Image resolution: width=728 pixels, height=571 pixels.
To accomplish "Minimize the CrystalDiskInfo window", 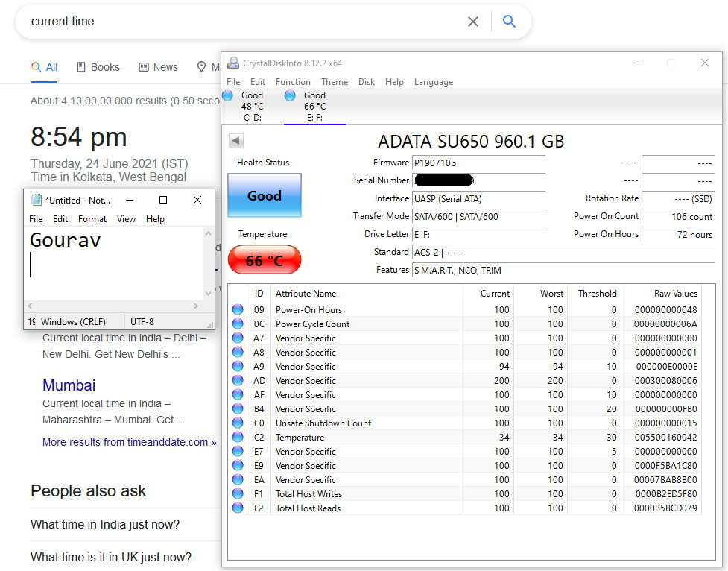I will (637, 63).
